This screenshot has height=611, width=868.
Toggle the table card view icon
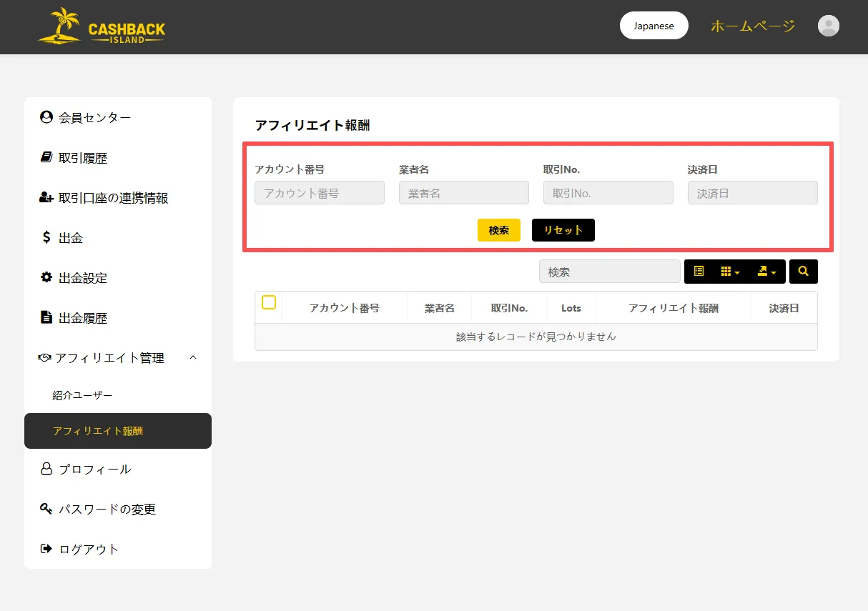coord(699,272)
